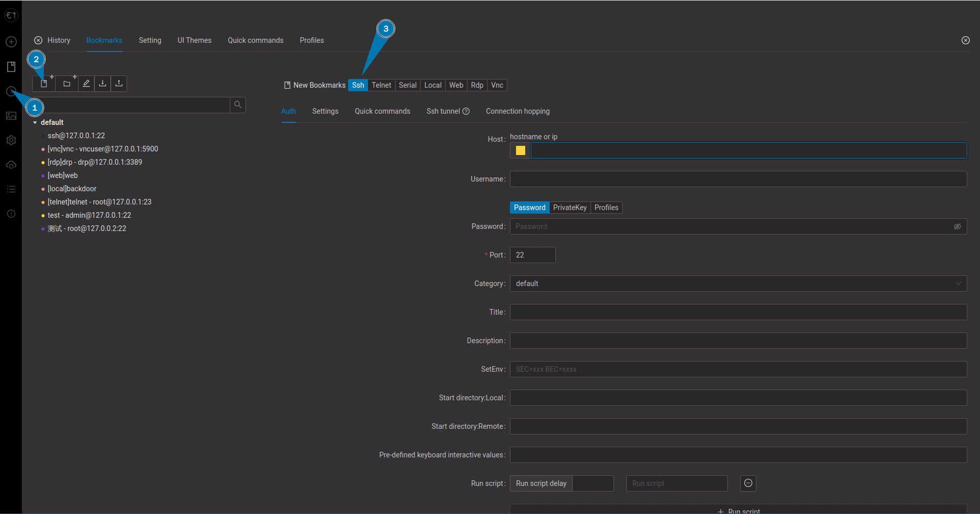Open the [local]backdoor bookmark
The width and height of the screenshot is (980, 514).
point(72,189)
